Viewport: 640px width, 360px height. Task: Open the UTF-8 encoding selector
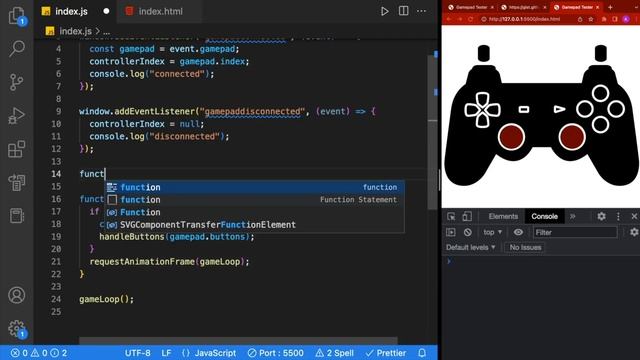[138, 353]
